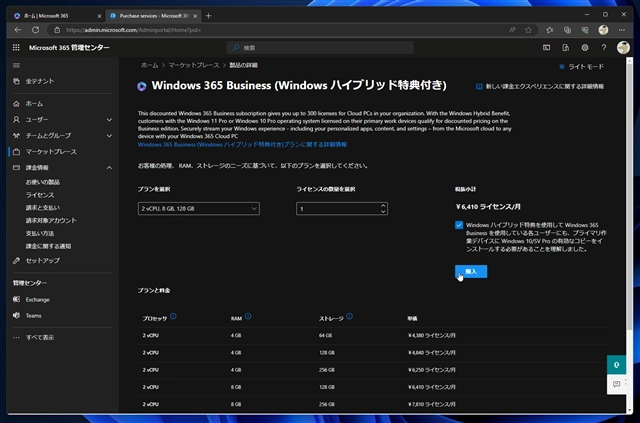Select the Purchase services browser tab
This screenshot has height=423, width=640.
[152, 16]
